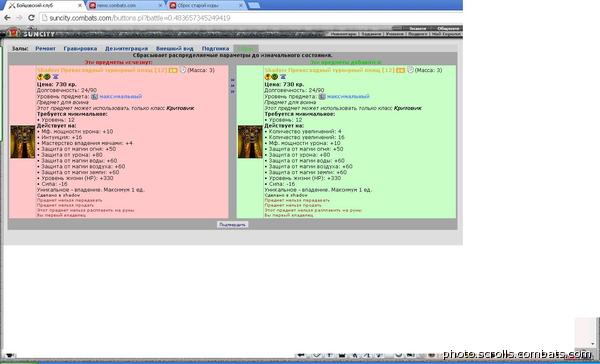
Task: Click Уровень жизни (HP): +330 in pink panel
Action: [x=77, y=178]
